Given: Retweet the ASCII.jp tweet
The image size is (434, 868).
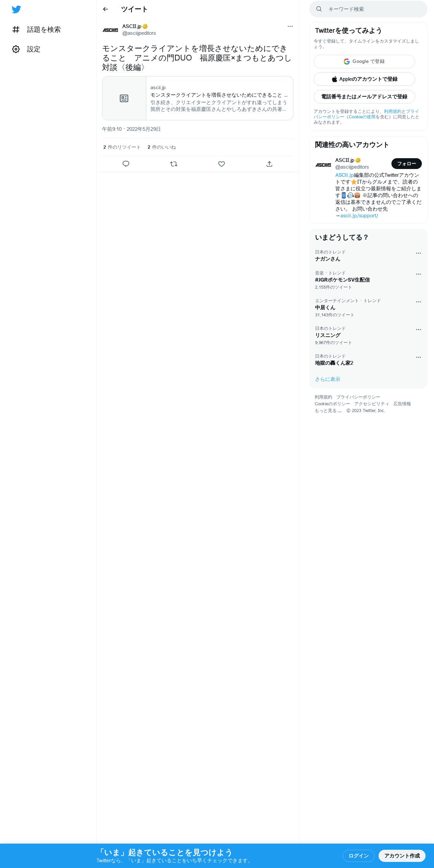Looking at the screenshot, I should (174, 164).
